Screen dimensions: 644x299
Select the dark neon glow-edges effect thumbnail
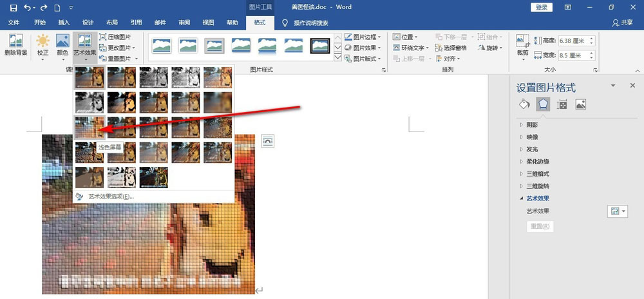[x=154, y=177]
